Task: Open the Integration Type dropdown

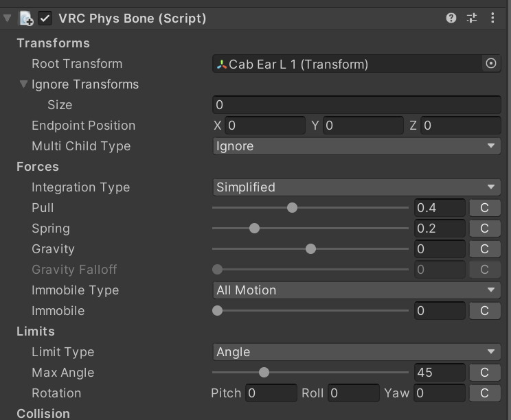Action: (356, 187)
